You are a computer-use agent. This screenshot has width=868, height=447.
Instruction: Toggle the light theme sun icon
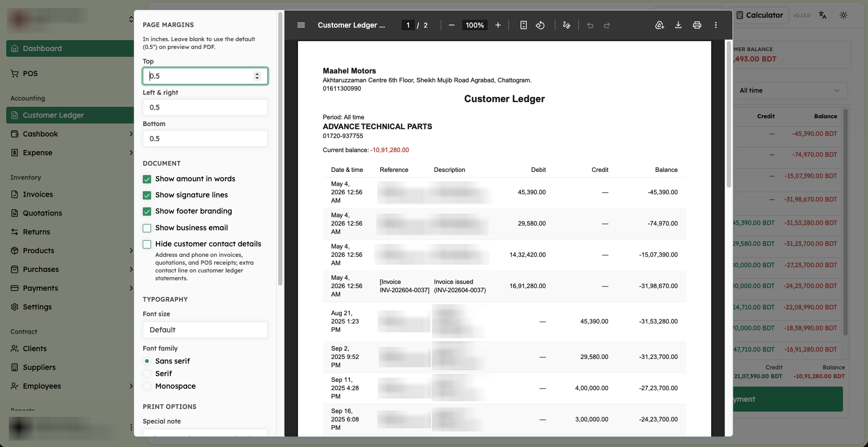click(844, 15)
